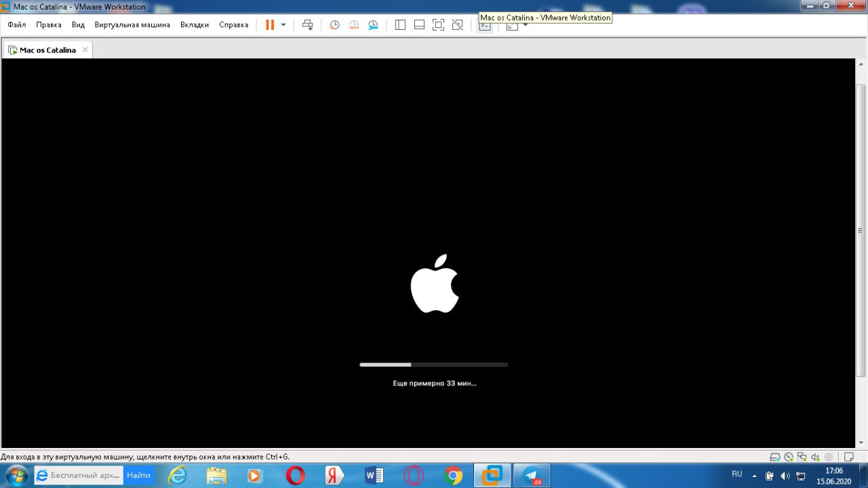Switch to VMware Workstation taskbar button
The image size is (868, 488).
click(x=492, y=475)
